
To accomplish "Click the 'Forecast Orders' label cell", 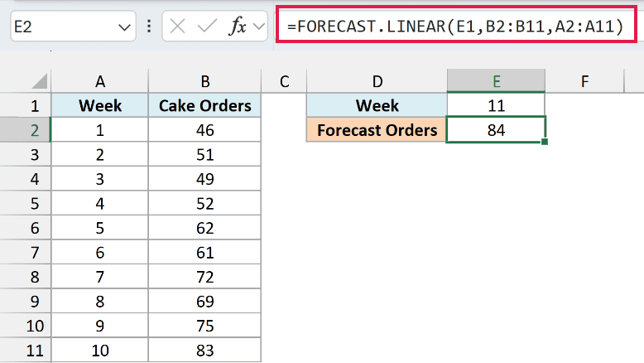I will (377, 130).
